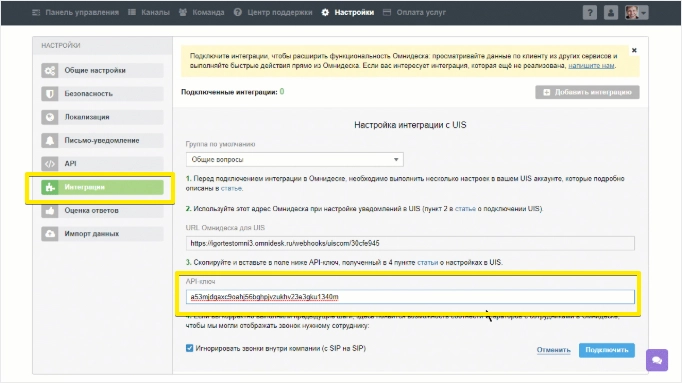Click the Локализация globe icon
This screenshot has height=383, width=682.
pos(50,117)
